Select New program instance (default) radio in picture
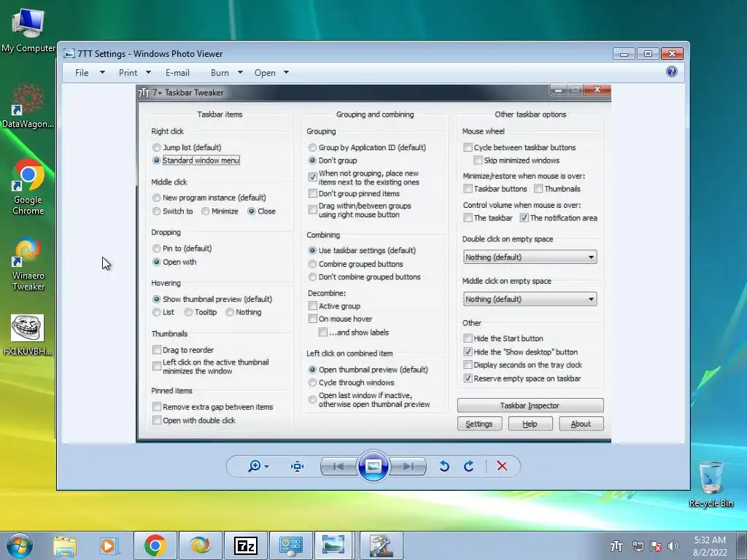747x560 pixels. (x=156, y=198)
